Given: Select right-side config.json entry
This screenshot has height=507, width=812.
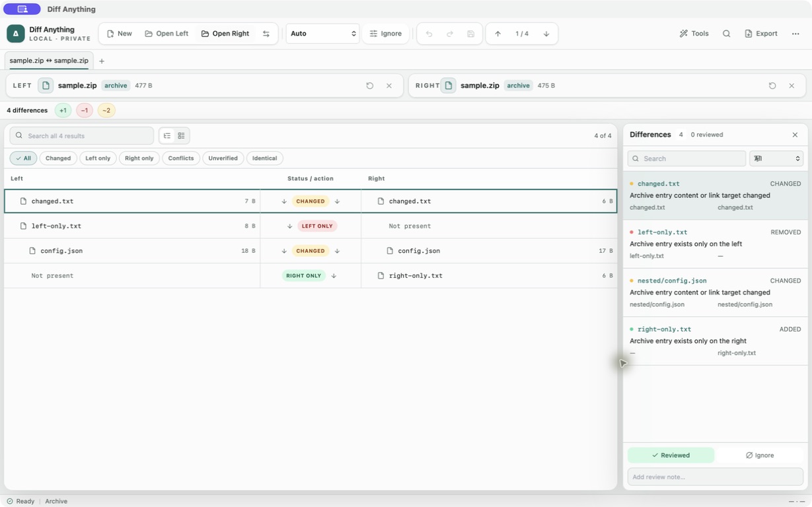Looking at the screenshot, I should click(x=489, y=251).
